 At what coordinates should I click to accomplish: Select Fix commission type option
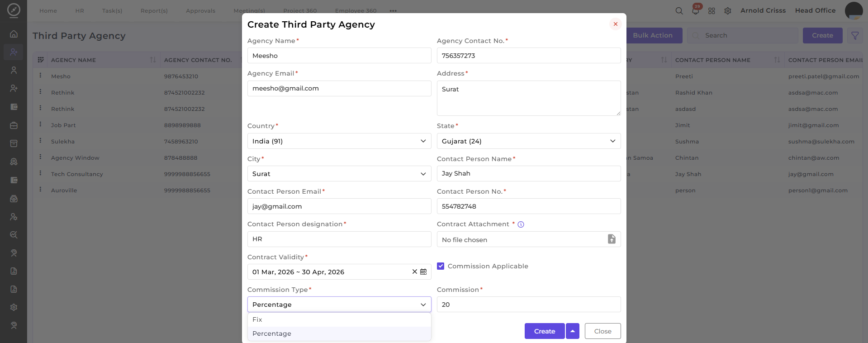339,319
